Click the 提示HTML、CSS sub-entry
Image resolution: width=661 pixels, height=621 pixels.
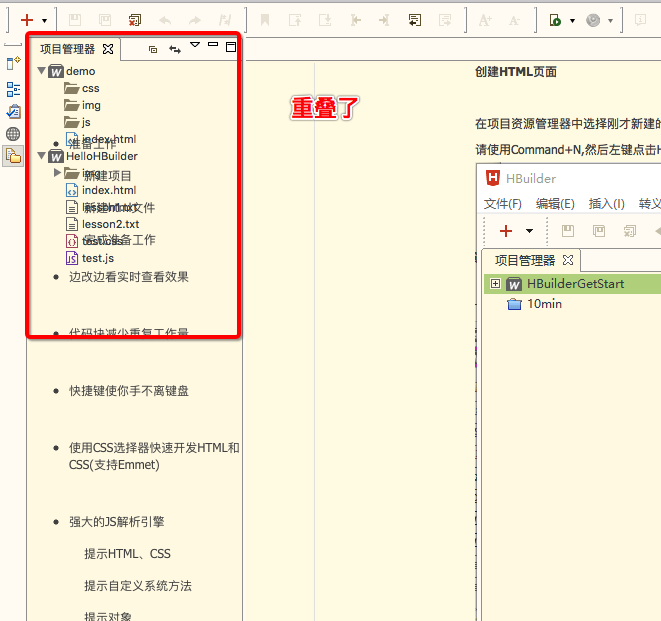[x=127, y=554]
